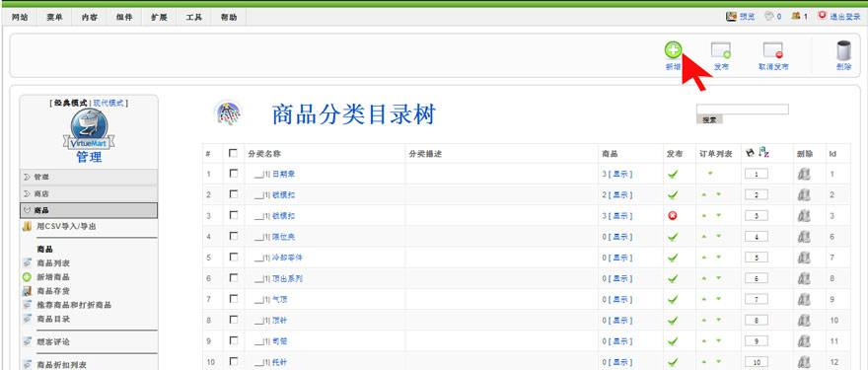
Task: Click the A-Z sort icon in header
Action: [763, 152]
